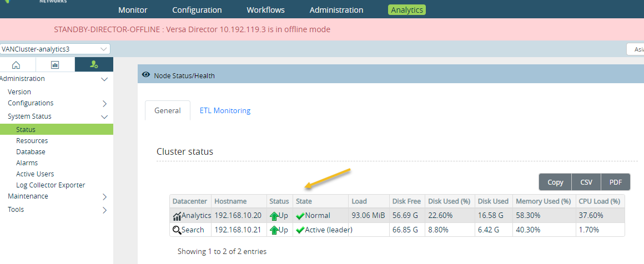Sort table by Disk Free column
The width and height of the screenshot is (644, 264).
click(x=407, y=201)
